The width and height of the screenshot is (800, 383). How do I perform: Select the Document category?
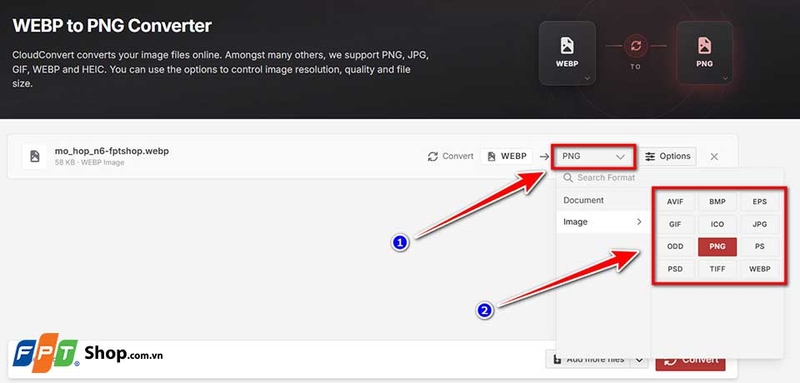coord(603,200)
